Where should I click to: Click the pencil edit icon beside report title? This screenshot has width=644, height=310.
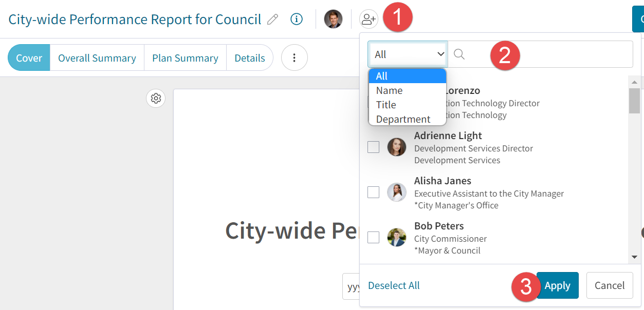pyautogui.click(x=273, y=20)
